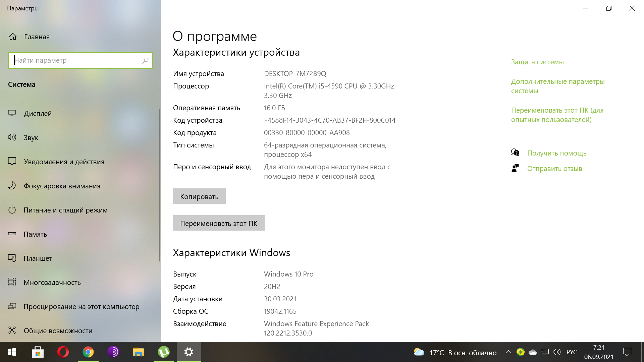Open Action Center notifications icon
The image size is (644, 362).
click(627, 352)
